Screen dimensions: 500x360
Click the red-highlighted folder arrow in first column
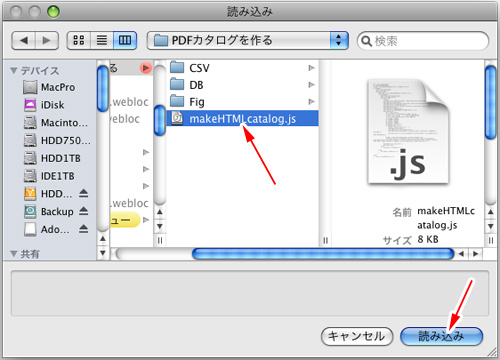[x=145, y=68]
